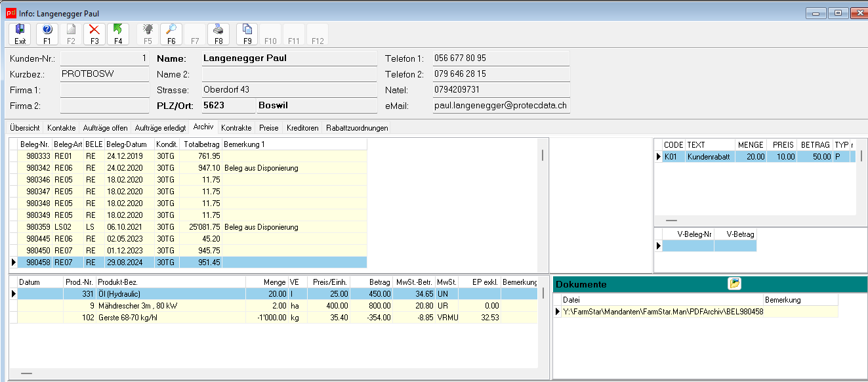Click the Telefon 1 field
Image resolution: width=868 pixels, height=382 pixels.
click(x=501, y=58)
